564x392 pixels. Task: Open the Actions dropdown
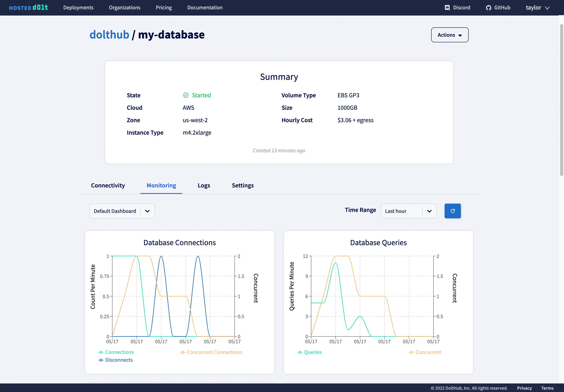tap(449, 35)
